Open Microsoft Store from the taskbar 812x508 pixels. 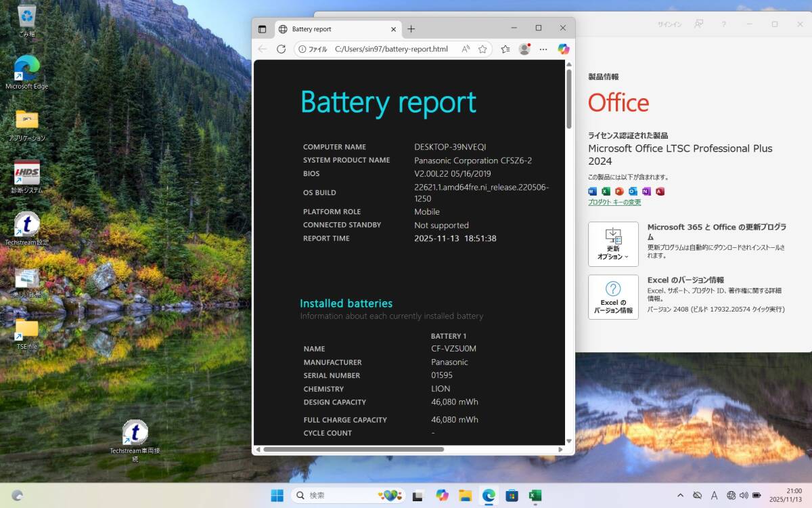tap(512, 495)
